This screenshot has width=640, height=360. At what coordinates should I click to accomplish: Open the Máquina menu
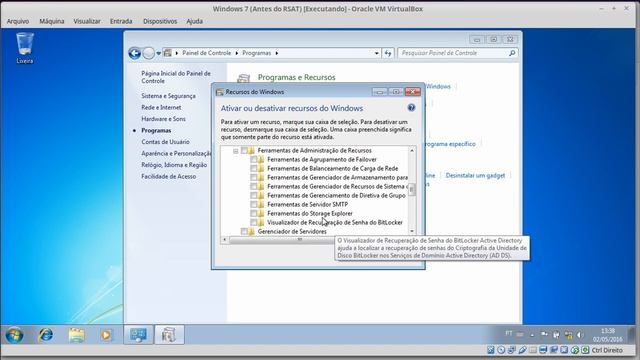51,21
